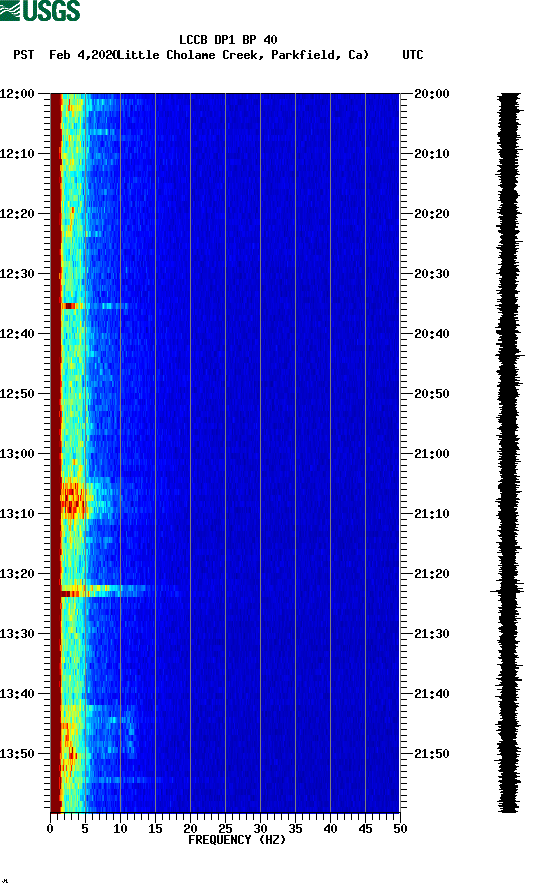The width and height of the screenshot is (552, 892).
Task: Click the USGS logo
Action: click(40, 10)
